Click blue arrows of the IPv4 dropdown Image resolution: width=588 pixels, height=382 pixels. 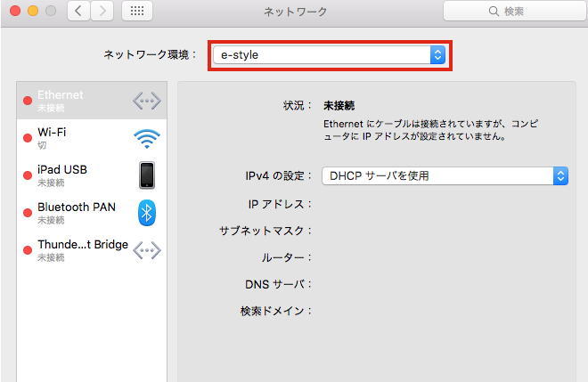pos(560,175)
